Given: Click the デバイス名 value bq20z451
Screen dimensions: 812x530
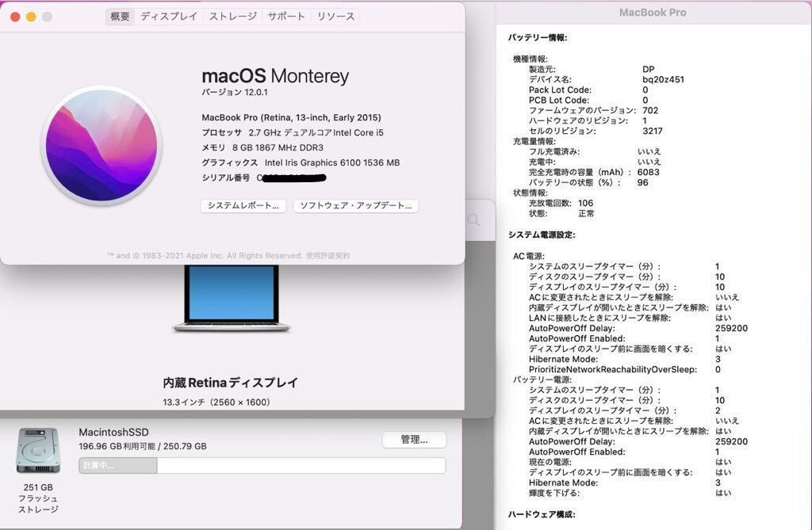Looking at the screenshot, I should click(663, 80).
